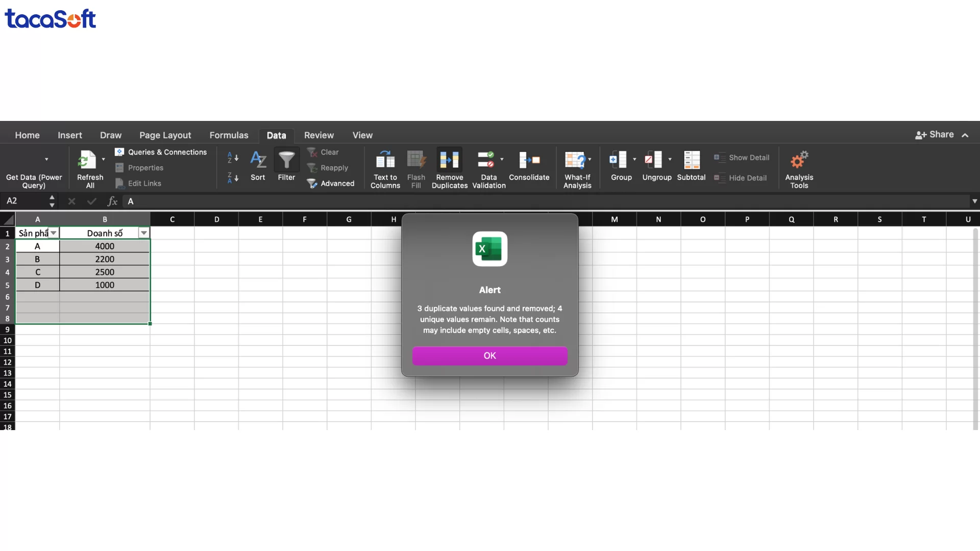The height and width of the screenshot is (551, 980).
Task: Open the Review tab
Action: [318, 135]
